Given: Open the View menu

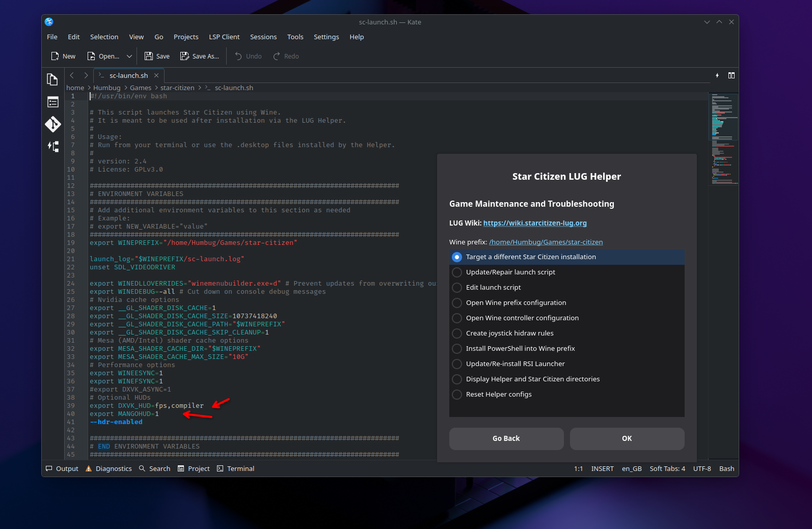Looking at the screenshot, I should coord(137,37).
